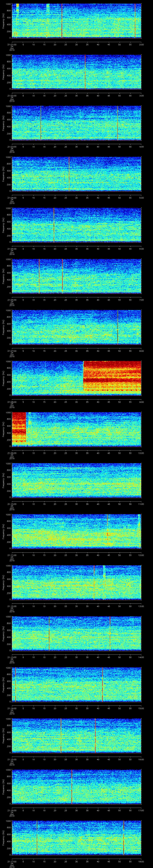This screenshot has width=153, height=868.
Task: Select the red spike near 13 seconds in 21:03:00 panel
Action: point(40,123)
